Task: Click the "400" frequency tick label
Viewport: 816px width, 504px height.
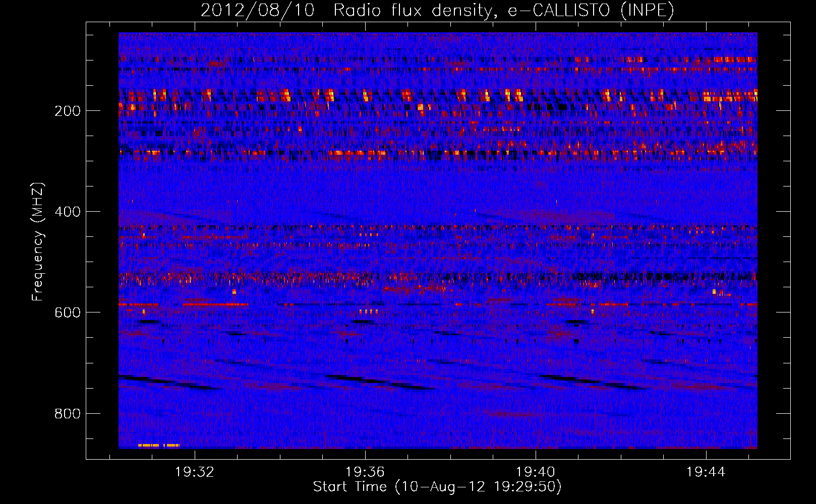Action: pyautogui.click(x=68, y=212)
